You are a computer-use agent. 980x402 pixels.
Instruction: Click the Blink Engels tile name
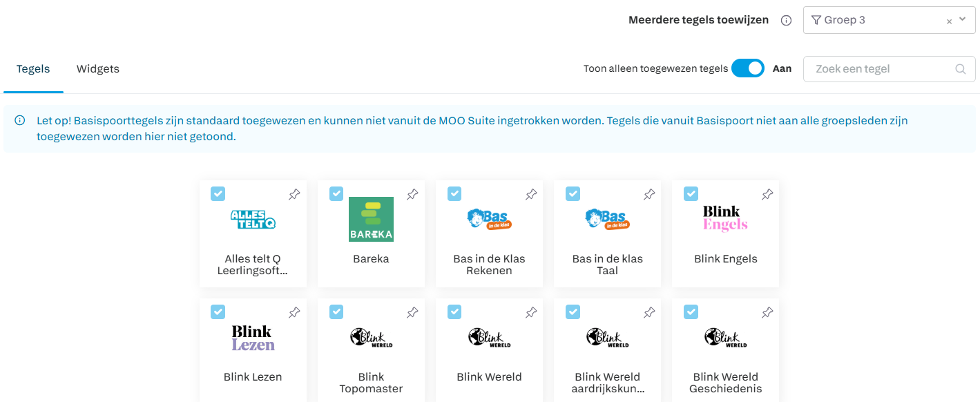point(725,259)
